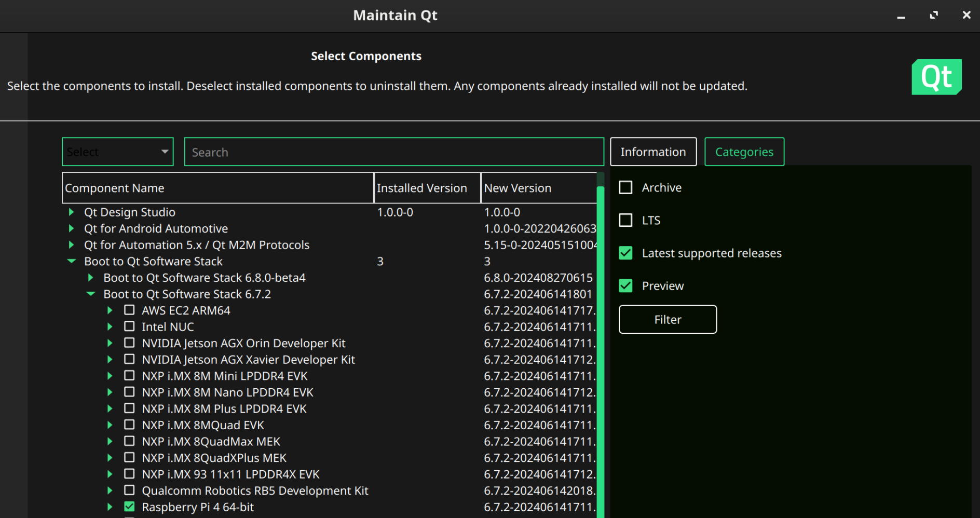Click the Qt logo icon
Viewport: 980px width, 518px height.
(x=936, y=77)
